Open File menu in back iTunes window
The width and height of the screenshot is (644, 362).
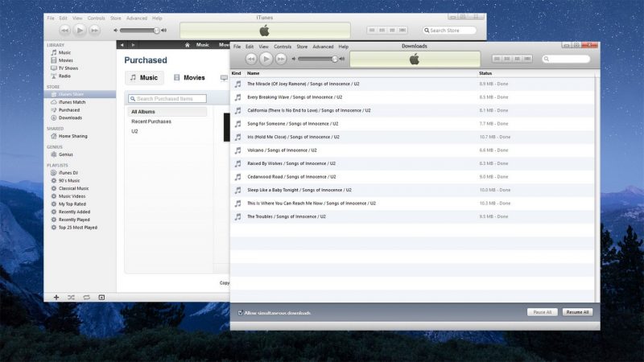[51, 18]
